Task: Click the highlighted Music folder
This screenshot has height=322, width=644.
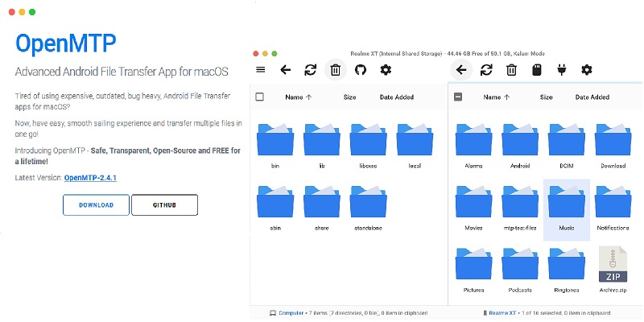Action: click(x=567, y=210)
